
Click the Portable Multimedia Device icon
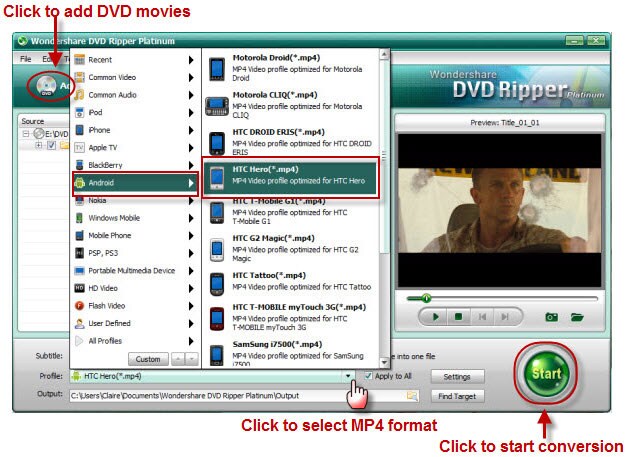tap(79, 271)
